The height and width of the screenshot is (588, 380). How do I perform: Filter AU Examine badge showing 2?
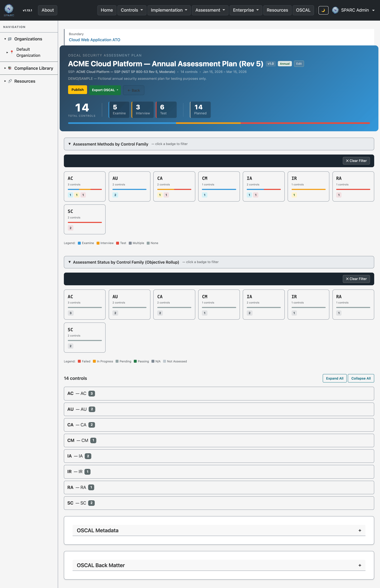click(115, 195)
